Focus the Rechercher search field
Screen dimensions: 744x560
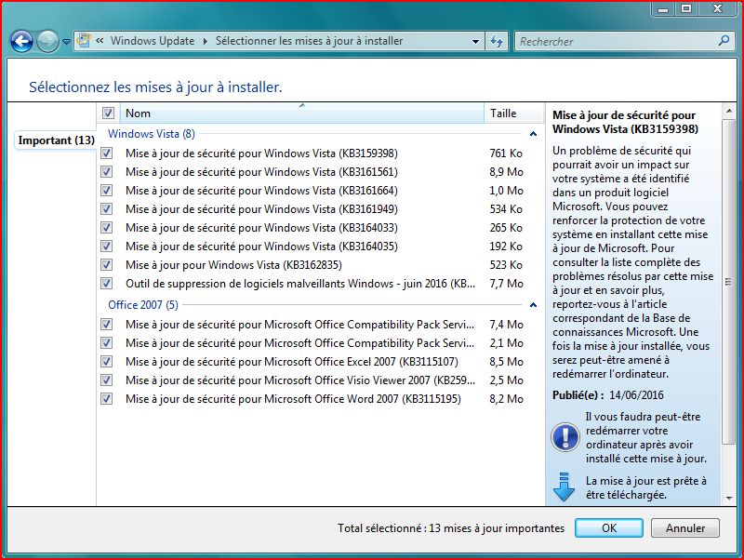tap(617, 41)
